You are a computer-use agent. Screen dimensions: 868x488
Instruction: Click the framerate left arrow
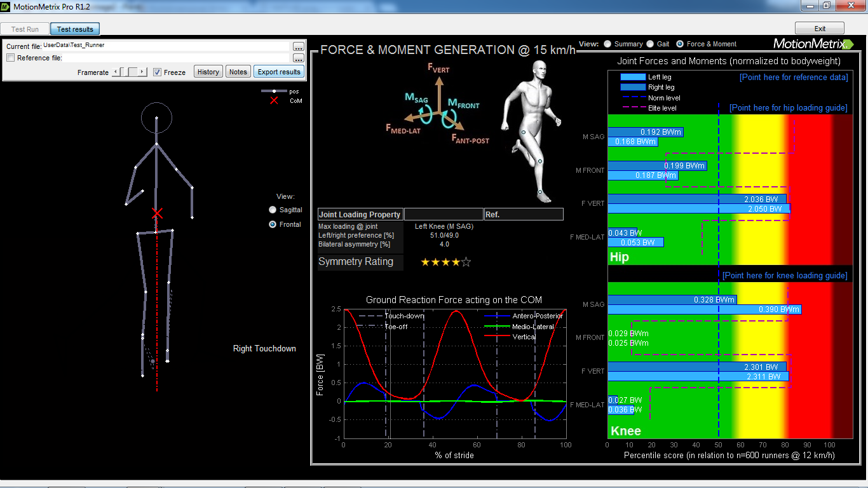pos(116,72)
